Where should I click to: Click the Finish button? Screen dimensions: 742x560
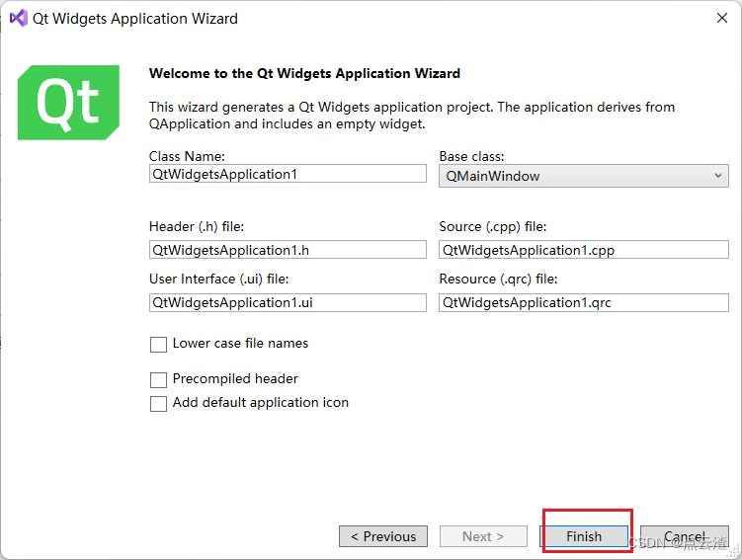point(584,536)
